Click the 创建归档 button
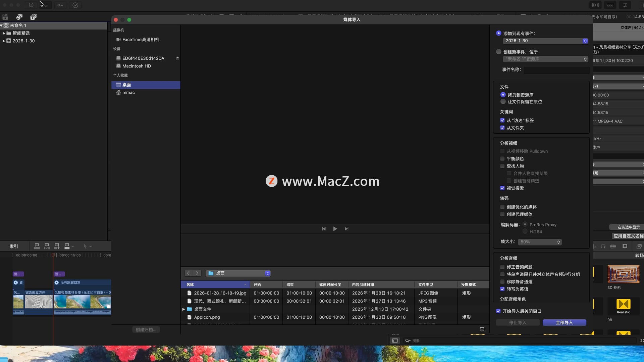 [x=146, y=330]
